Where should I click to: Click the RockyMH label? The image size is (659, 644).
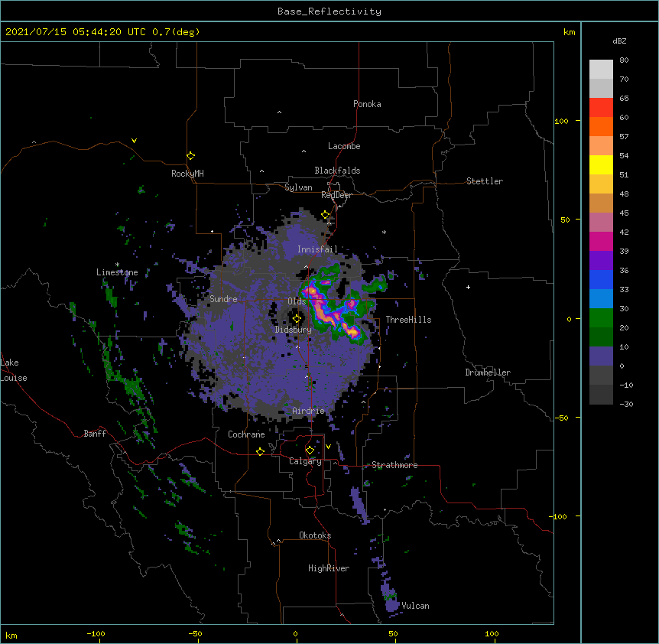click(187, 174)
